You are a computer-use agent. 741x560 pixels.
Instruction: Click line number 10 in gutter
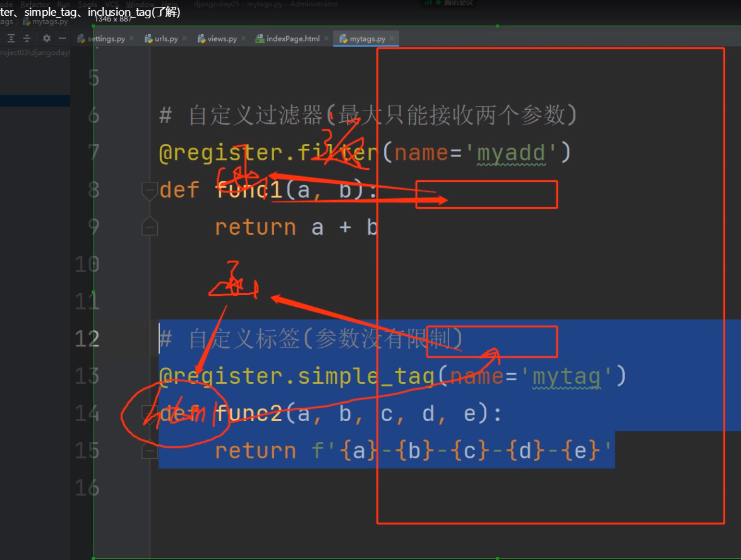(x=87, y=265)
